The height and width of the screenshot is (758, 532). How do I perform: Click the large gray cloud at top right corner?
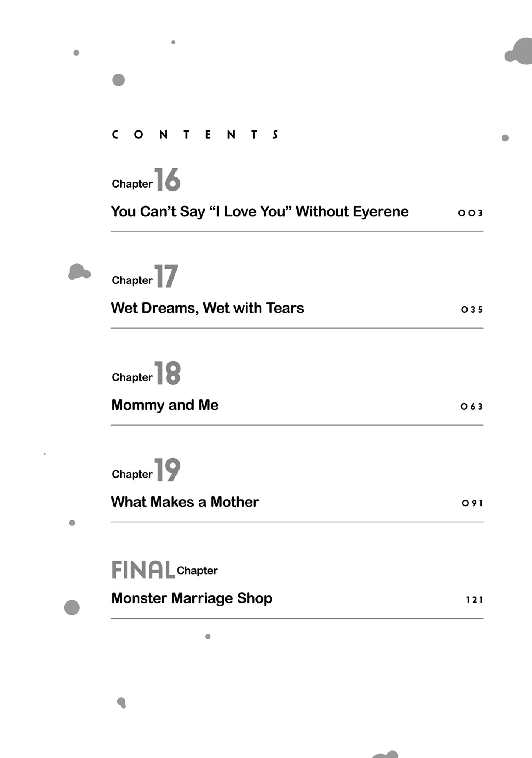coord(520,52)
